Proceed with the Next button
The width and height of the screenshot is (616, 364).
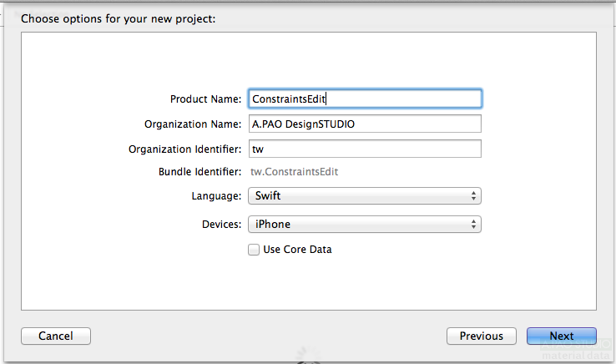(561, 336)
